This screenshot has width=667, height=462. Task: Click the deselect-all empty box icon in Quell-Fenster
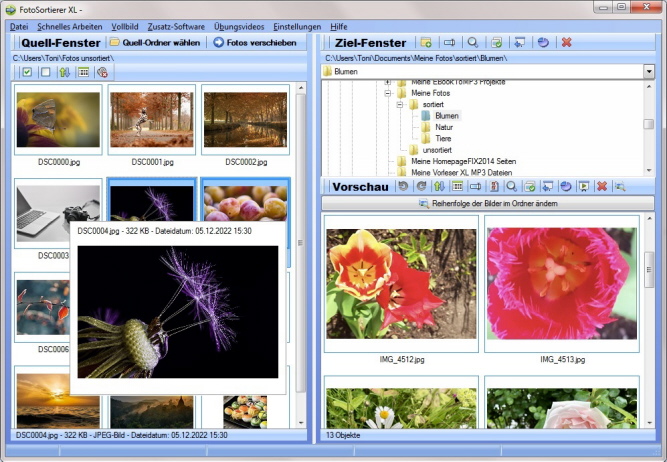[45, 72]
